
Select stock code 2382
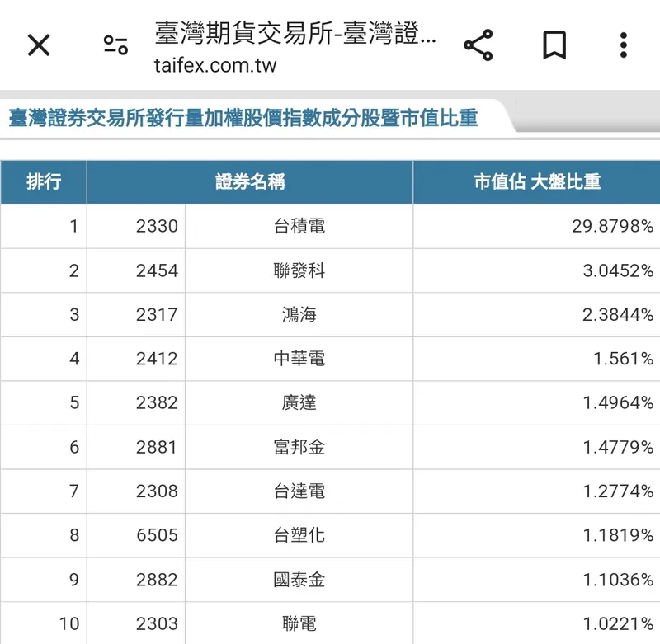pyautogui.click(x=157, y=403)
